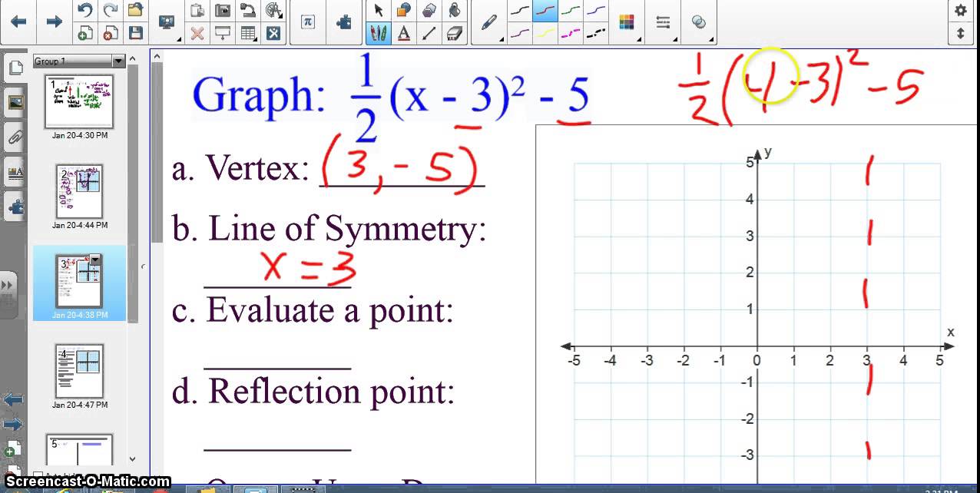This screenshot has height=493, width=980.
Task: Redo the last action
Action: pos(111,10)
